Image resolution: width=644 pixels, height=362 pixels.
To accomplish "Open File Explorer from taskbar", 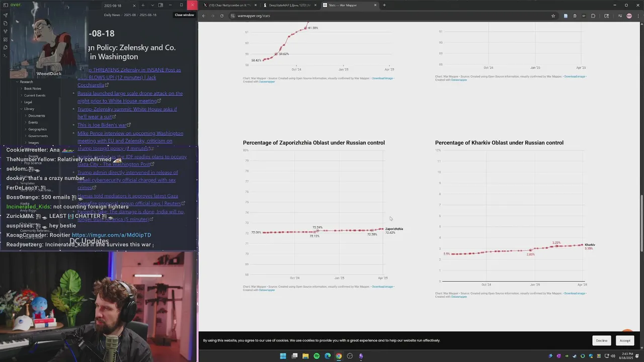I will pyautogui.click(x=305, y=356).
